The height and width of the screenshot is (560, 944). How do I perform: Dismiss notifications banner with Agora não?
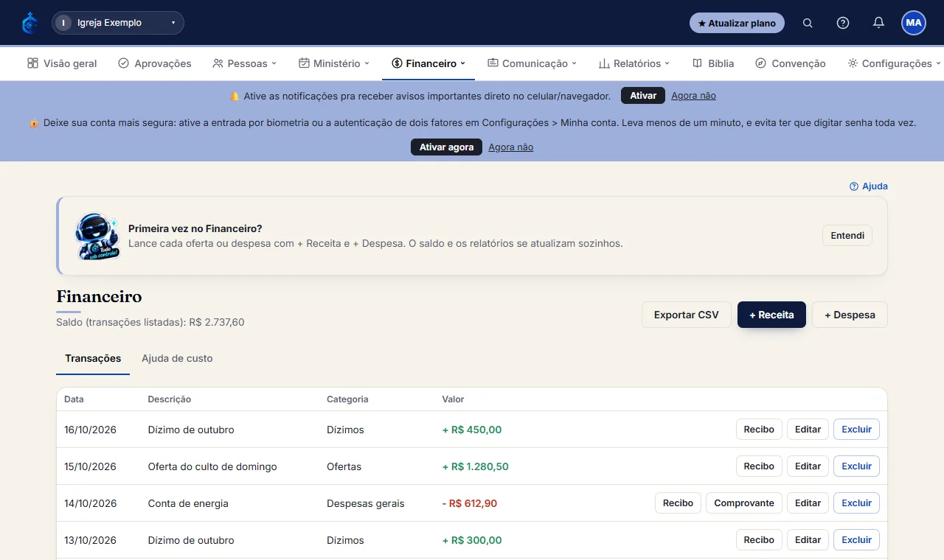[693, 96]
